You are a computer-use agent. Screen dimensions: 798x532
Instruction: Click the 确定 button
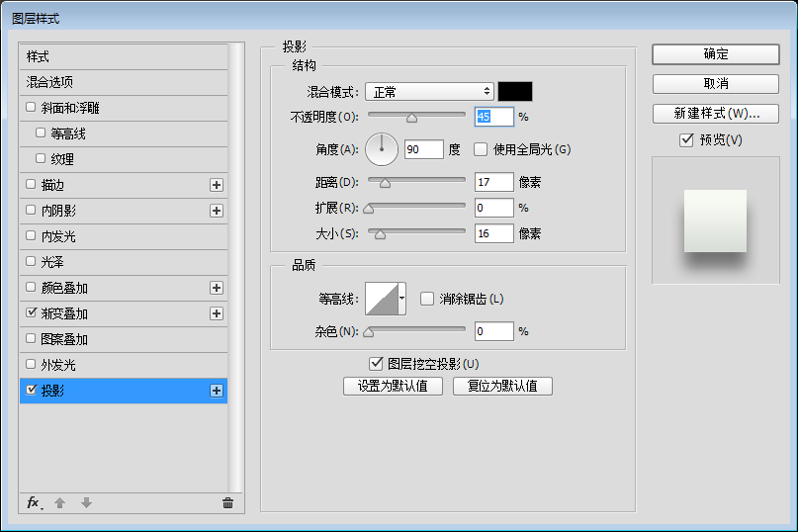(716, 54)
